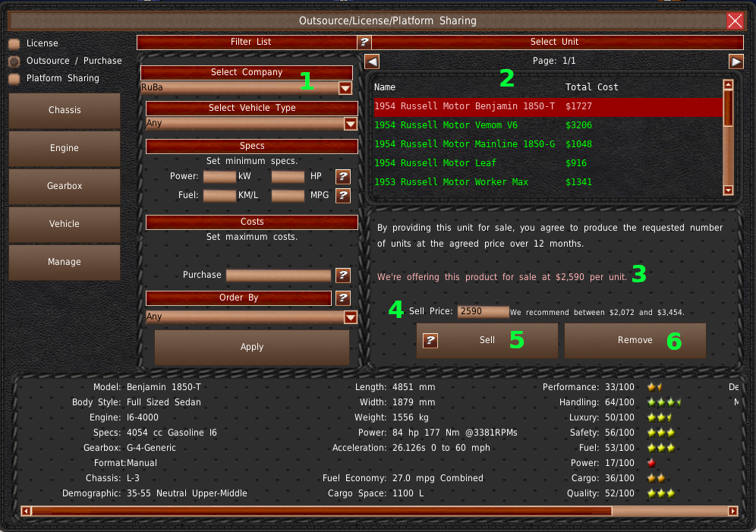Click the horizontal scrollbar under vehicle details
756x532 pixels.
click(319, 512)
